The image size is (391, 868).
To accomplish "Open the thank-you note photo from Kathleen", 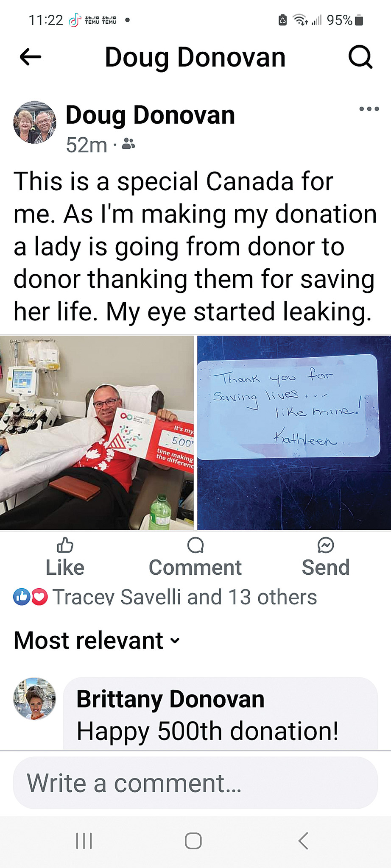I will (x=294, y=433).
